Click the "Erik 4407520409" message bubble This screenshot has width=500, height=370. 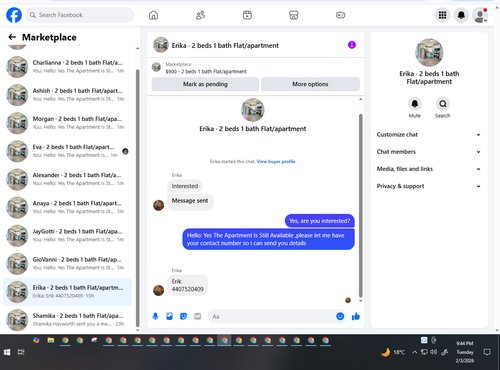point(187,285)
